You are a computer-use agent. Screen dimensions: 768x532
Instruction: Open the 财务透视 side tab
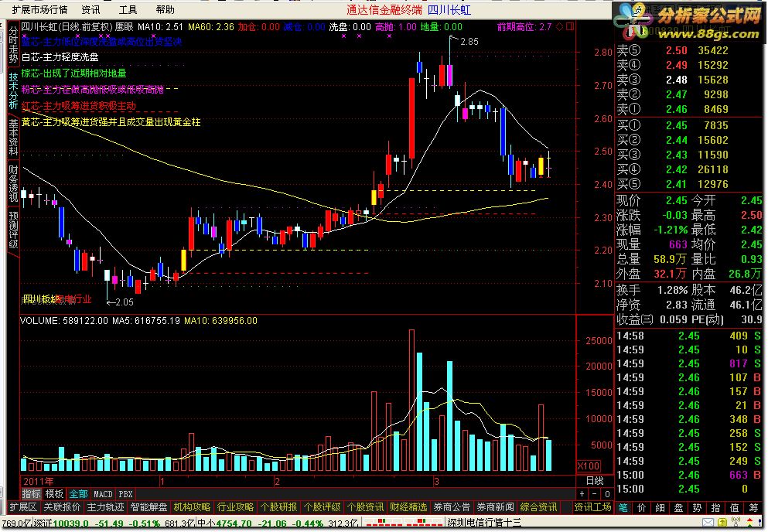13,183
